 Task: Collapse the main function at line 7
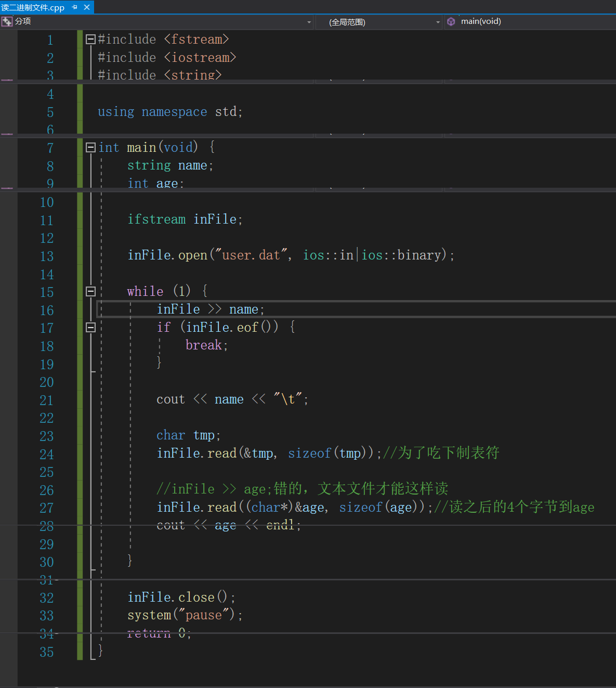[90, 147]
